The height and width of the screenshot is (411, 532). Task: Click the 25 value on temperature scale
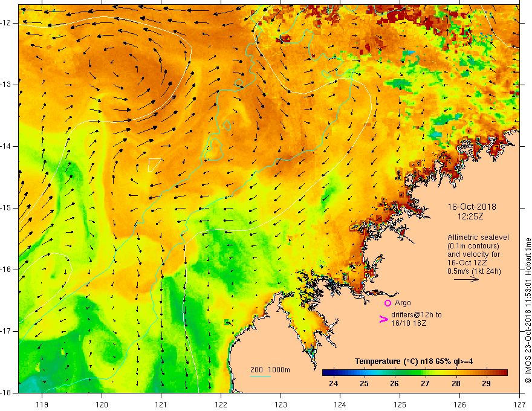(x=364, y=384)
